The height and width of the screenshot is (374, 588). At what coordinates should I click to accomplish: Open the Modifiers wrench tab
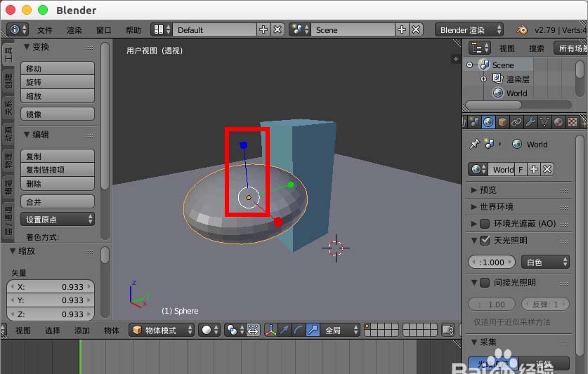pyautogui.click(x=530, y=122)
